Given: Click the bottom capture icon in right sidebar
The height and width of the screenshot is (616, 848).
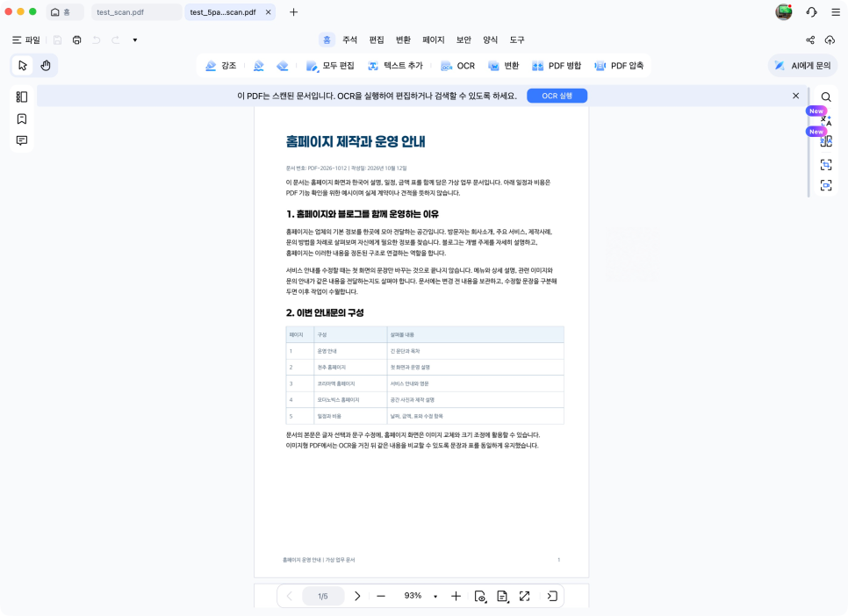Looking at the screenshot, I should click(826, 185).
